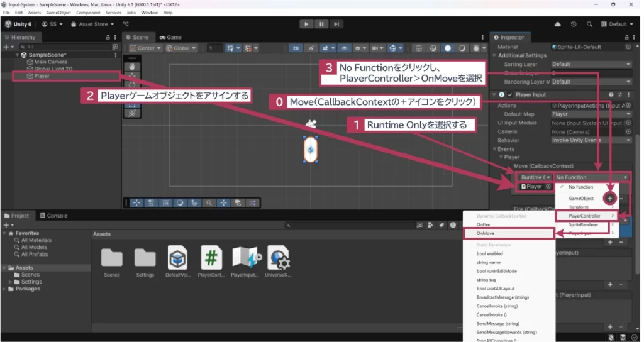The height and width of the screenshot is (342, 644).
Task: Select the Hand tool in Scene view
Action: 131,66
